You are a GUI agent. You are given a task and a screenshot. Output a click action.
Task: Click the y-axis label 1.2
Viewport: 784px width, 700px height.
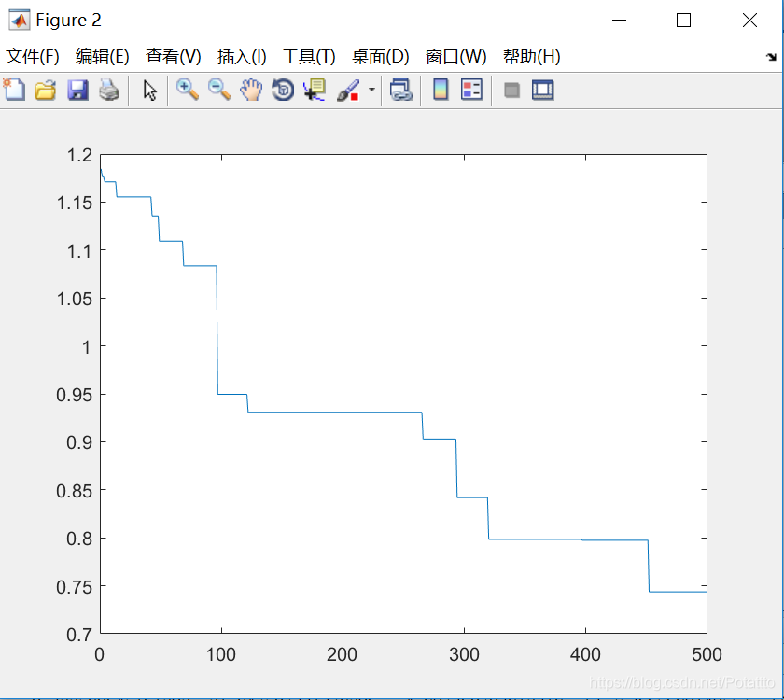80,155
